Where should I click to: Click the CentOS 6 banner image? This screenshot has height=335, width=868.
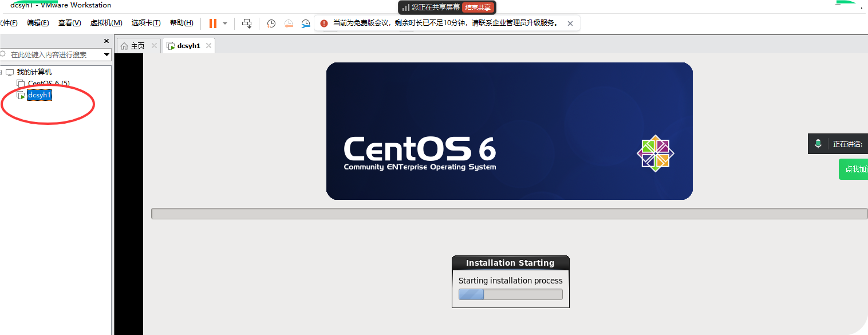509,131
